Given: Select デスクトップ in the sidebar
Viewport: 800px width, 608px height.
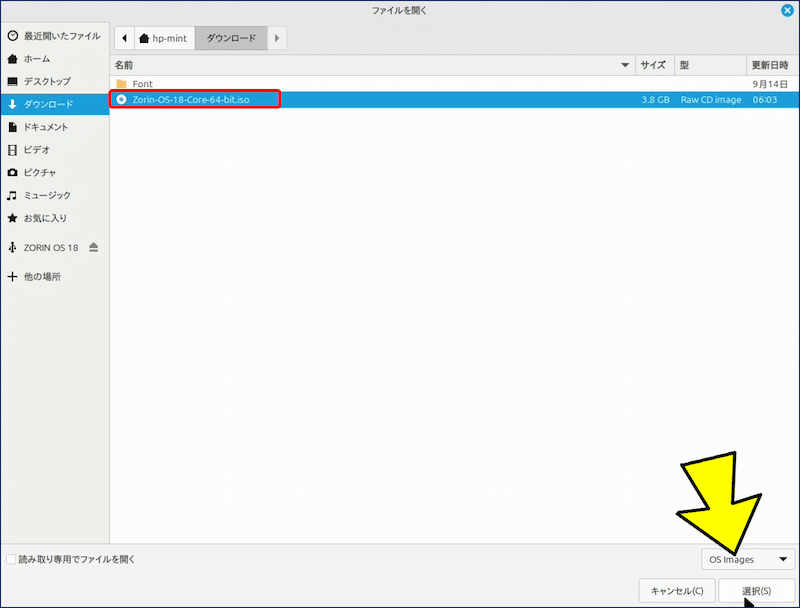Looking at the screenshot, I should tap(47, 81).
